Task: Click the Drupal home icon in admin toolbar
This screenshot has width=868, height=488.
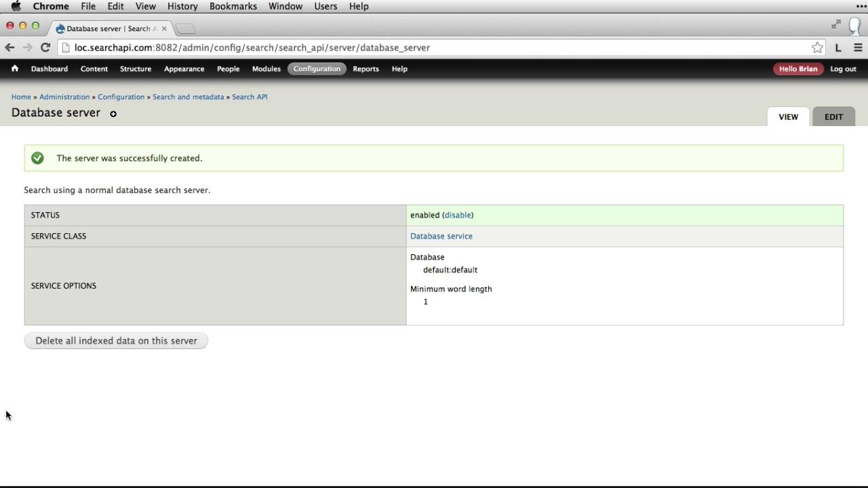Action: [14, 68]
